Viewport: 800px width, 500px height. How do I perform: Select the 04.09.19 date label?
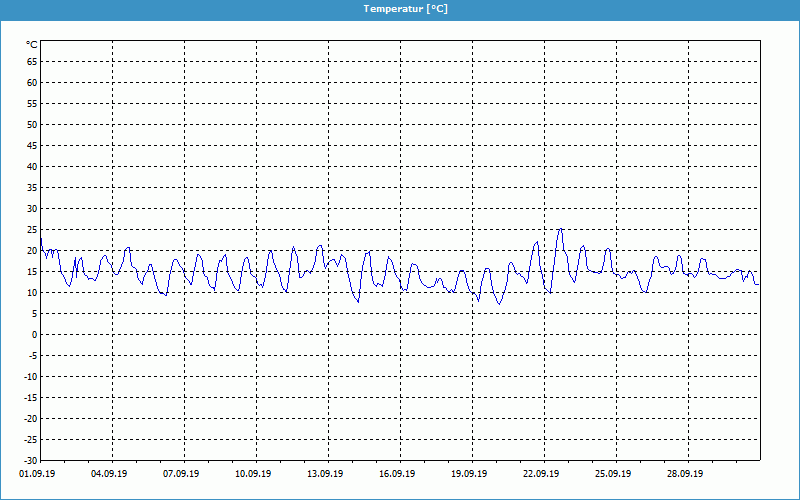pos(110,474)
